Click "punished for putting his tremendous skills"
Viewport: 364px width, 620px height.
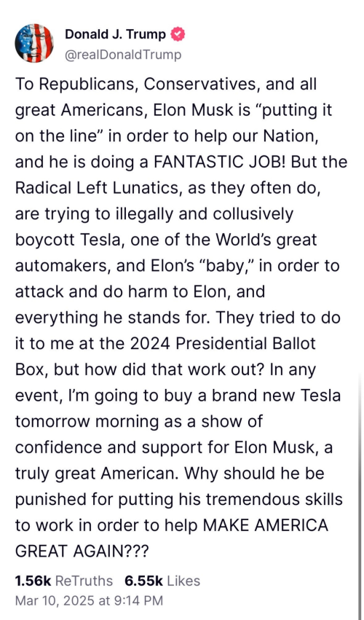click(178, 499)
